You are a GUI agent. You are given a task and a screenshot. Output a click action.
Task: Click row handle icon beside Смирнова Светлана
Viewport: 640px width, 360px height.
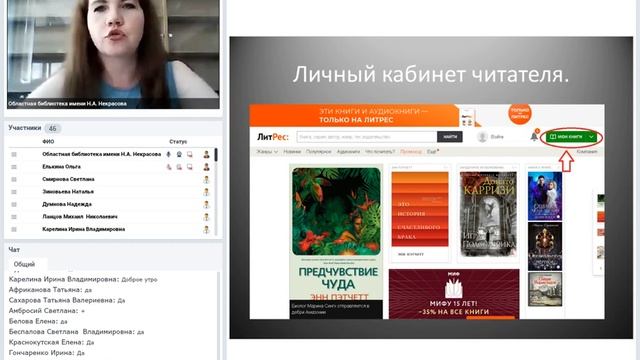pyautogui.click(x=14, y=179)
